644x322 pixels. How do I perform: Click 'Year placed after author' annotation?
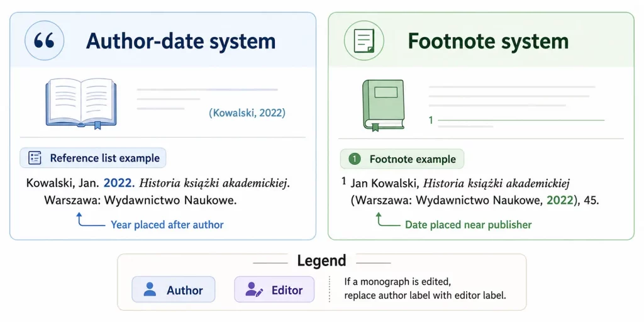(167, 225)
